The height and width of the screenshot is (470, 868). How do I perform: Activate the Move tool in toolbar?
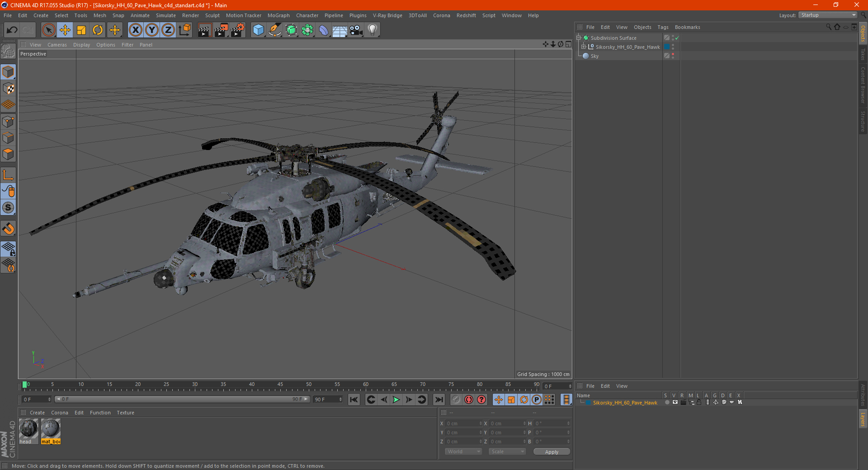click(65, 30)
